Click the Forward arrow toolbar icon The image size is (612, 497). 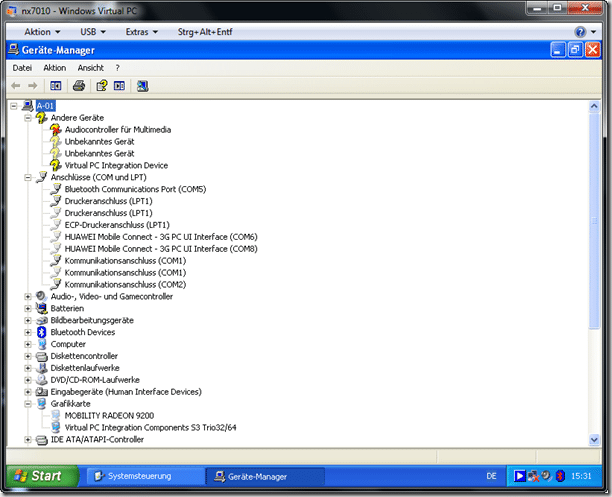pos(33,86)
